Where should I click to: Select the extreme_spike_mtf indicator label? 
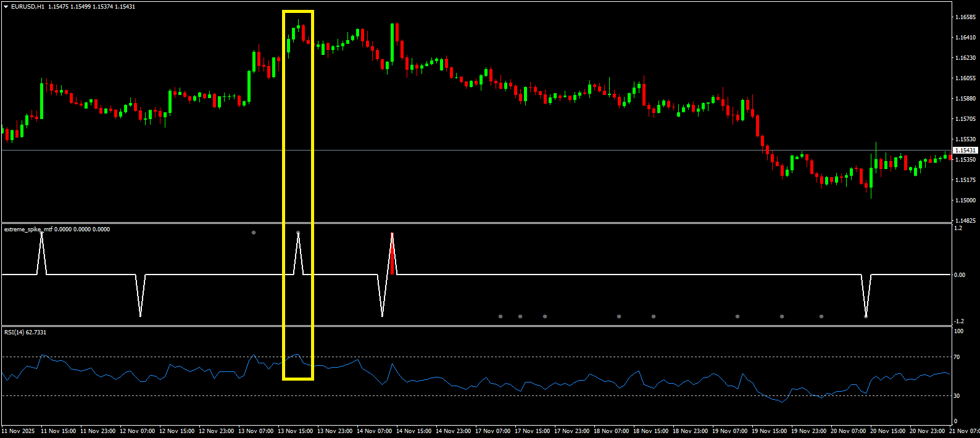(28, 229)
